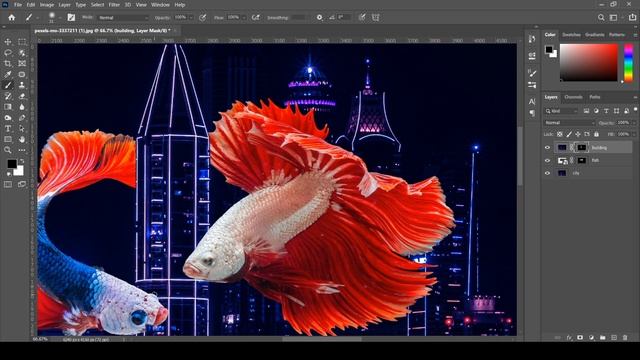The height and width of the screenshot is (360, 640).
Task: Select the Eyedropper tool
Action: [x=8, y=74]
